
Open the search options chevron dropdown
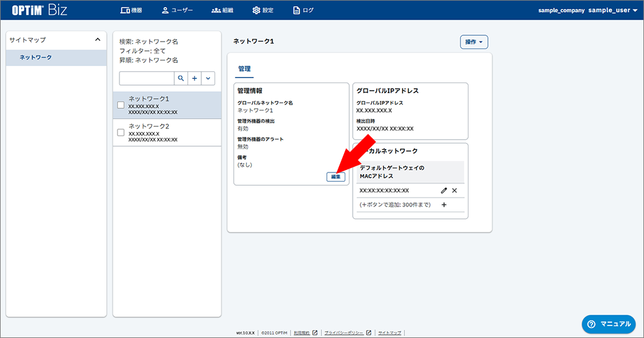coord(208,78)
